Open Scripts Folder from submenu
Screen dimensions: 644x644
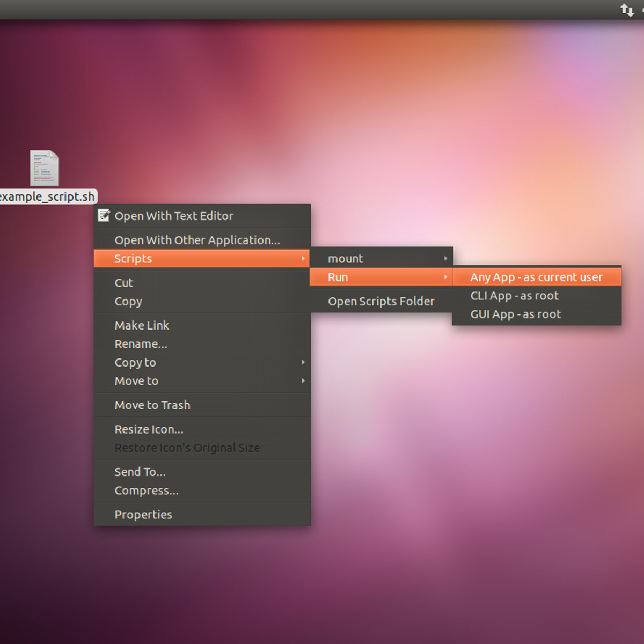381,302
